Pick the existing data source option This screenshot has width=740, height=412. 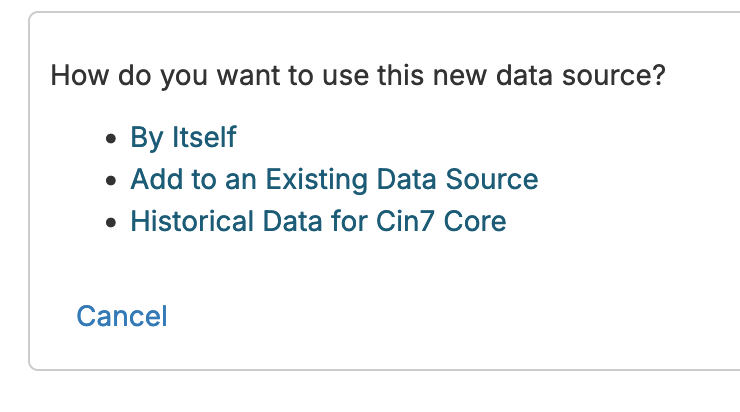(x=334, y=180)
